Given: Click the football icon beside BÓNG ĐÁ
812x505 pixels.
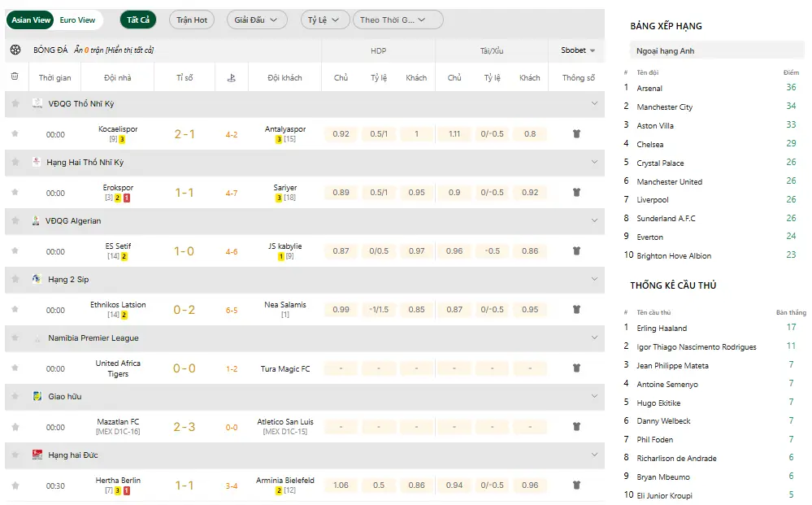Looking at the screenshot, I should 15,50.
